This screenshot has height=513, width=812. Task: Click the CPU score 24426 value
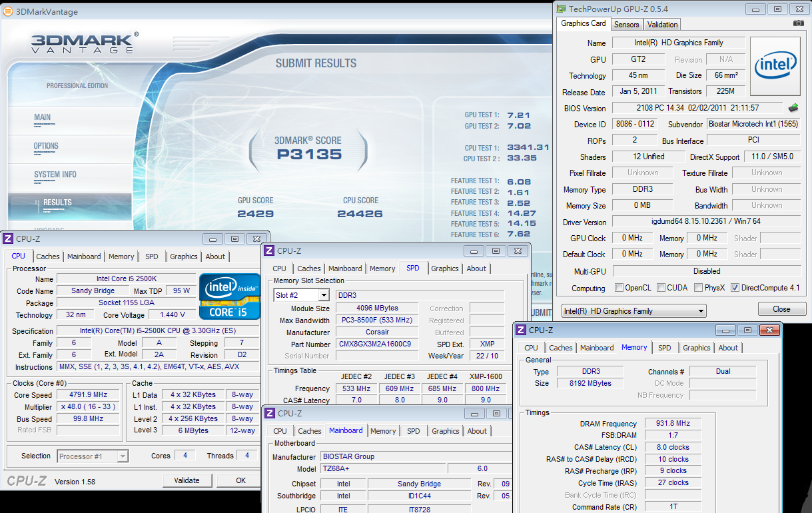click(360, 214)
